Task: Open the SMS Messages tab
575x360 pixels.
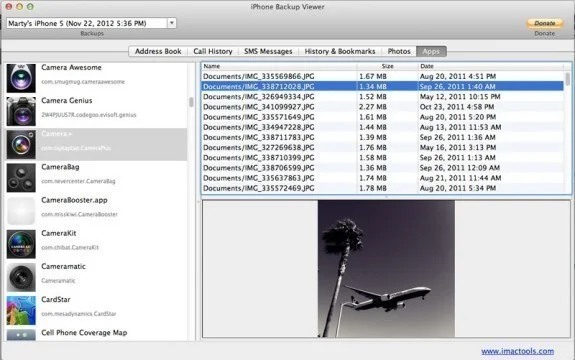Action: click(x=268, y=51)
